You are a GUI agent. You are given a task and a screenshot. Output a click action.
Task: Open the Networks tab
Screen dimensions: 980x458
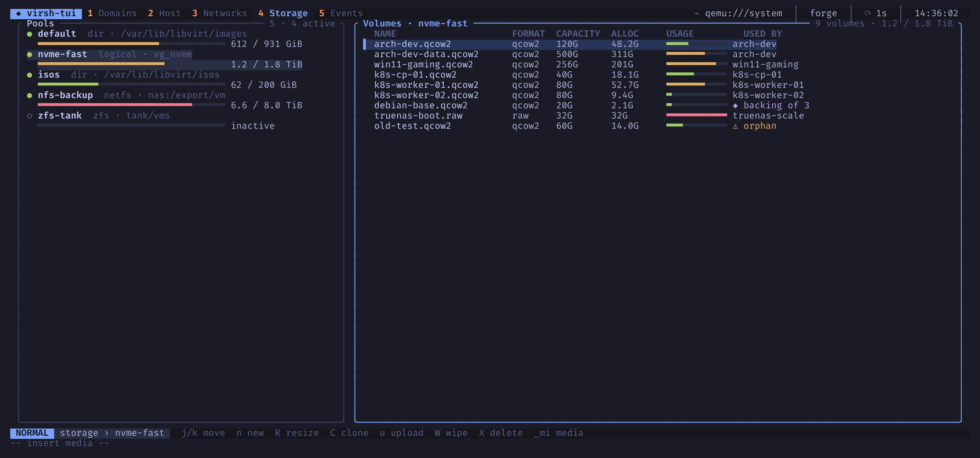coord(219,14)
